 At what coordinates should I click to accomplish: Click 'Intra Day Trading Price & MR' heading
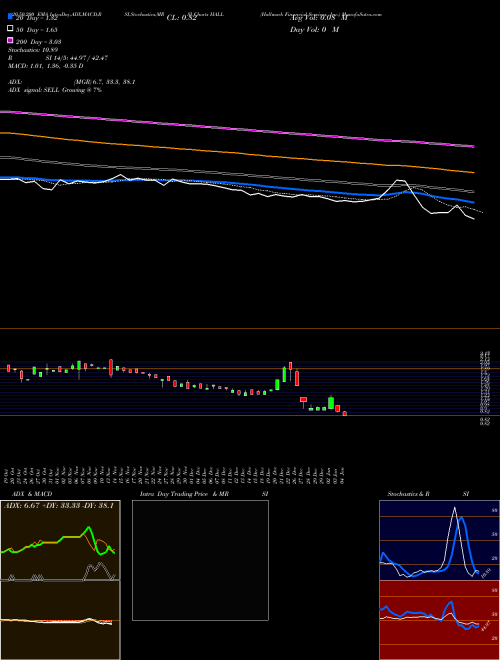point(184,494)
